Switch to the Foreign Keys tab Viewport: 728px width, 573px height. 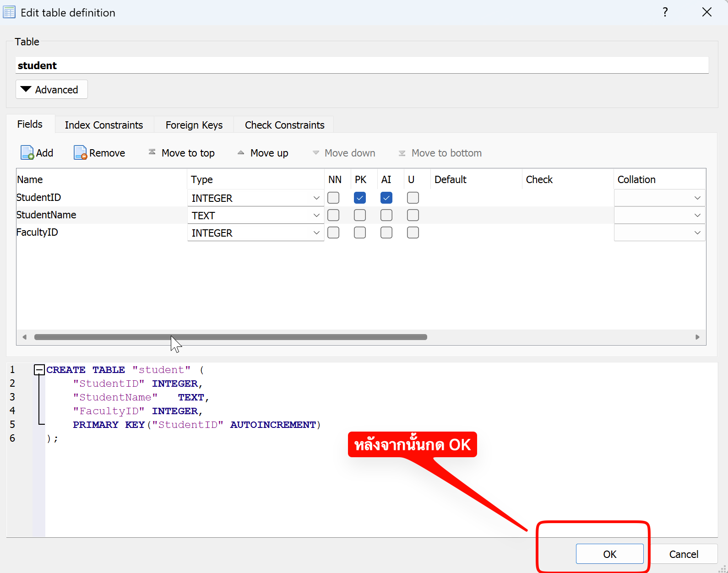pyautogui.click(x=194, y=125)
